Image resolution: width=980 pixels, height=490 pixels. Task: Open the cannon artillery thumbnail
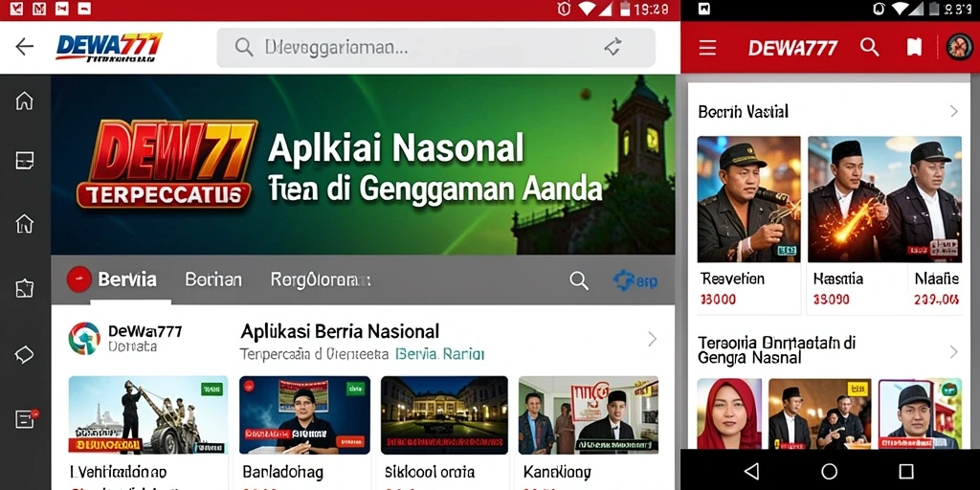pos(148,415)
